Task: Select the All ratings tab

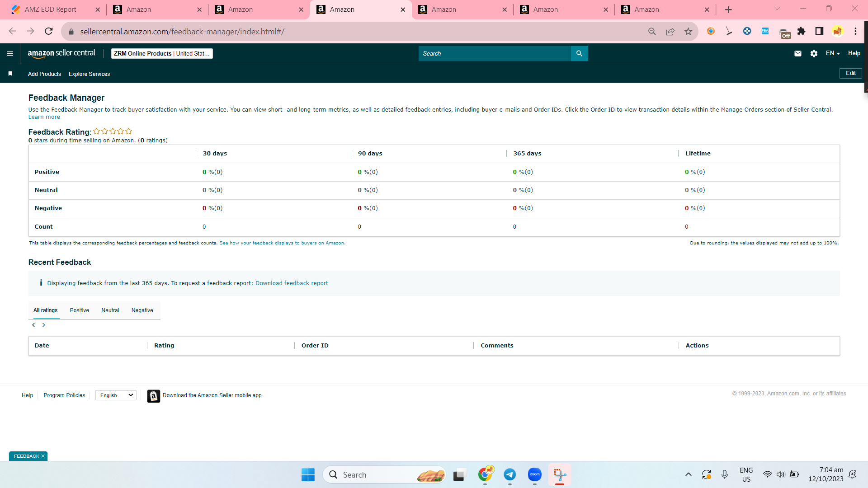Action: coord(46,310)
